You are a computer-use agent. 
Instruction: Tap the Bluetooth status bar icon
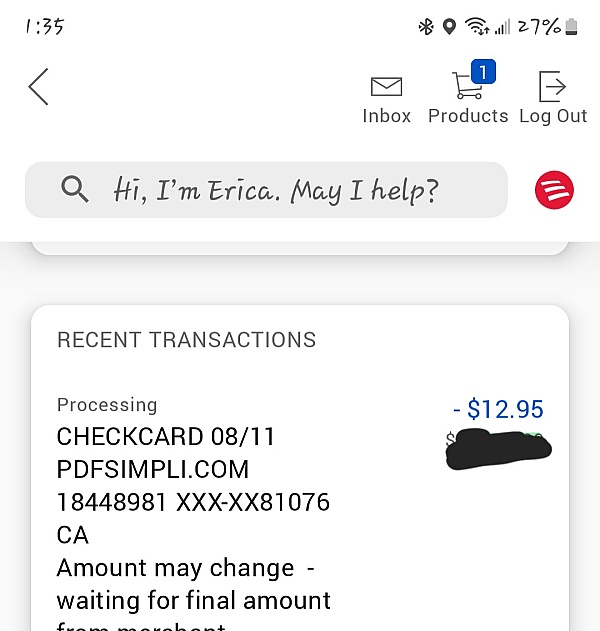pyautogui.click(x=426, y=27)
